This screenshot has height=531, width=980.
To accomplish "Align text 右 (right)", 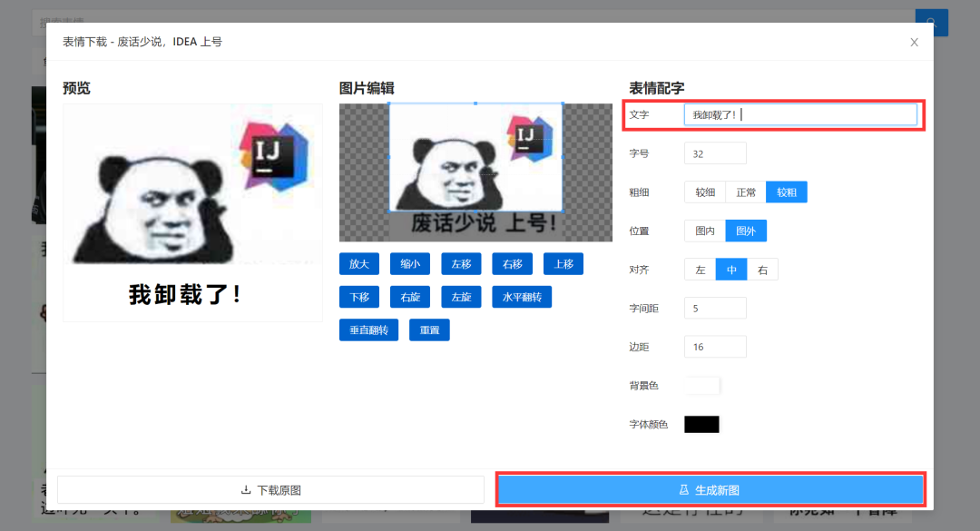I will click(x=762, y=270).
